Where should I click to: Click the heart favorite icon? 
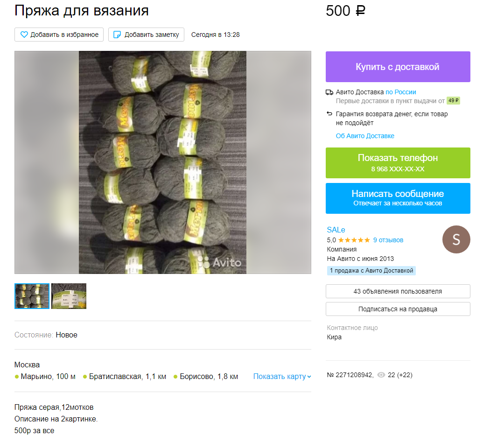tap(24, 35)
